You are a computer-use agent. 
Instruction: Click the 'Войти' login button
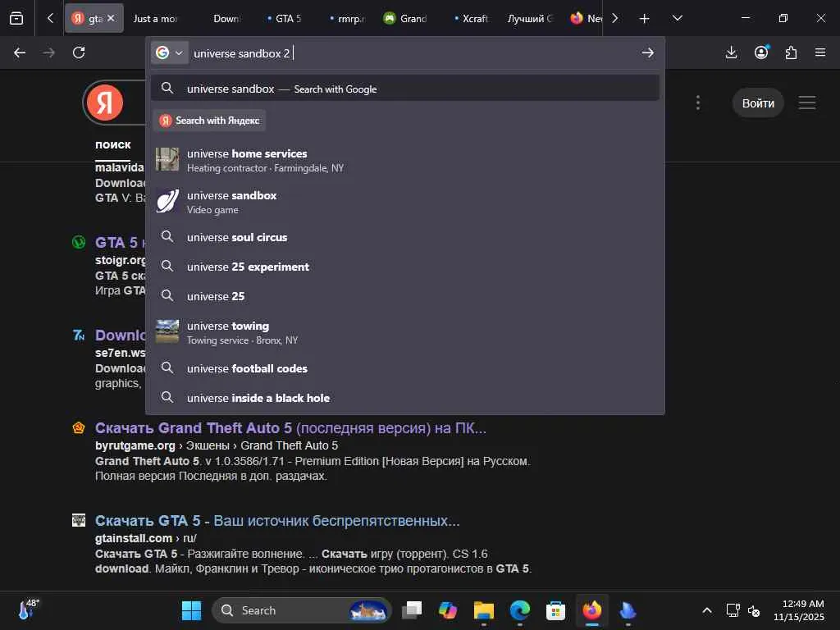[758, 103]
